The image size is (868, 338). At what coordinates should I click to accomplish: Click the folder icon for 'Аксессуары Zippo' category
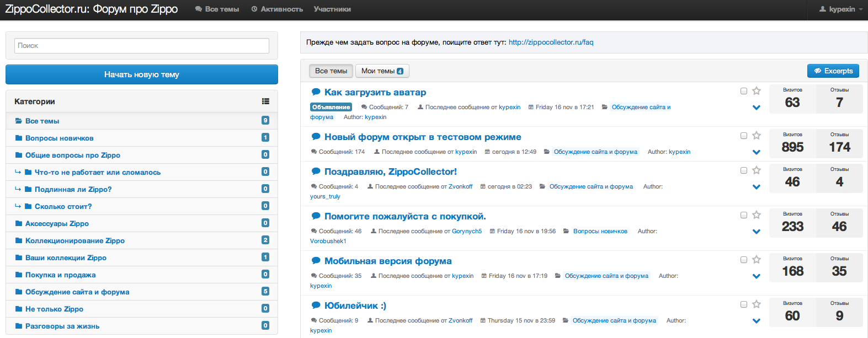click(x=19, y=223)
